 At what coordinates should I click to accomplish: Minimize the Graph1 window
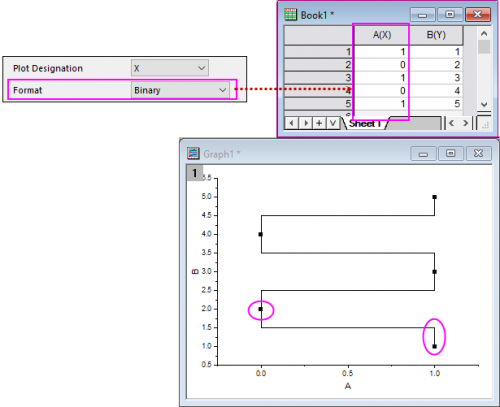click(x=423, y=154)
